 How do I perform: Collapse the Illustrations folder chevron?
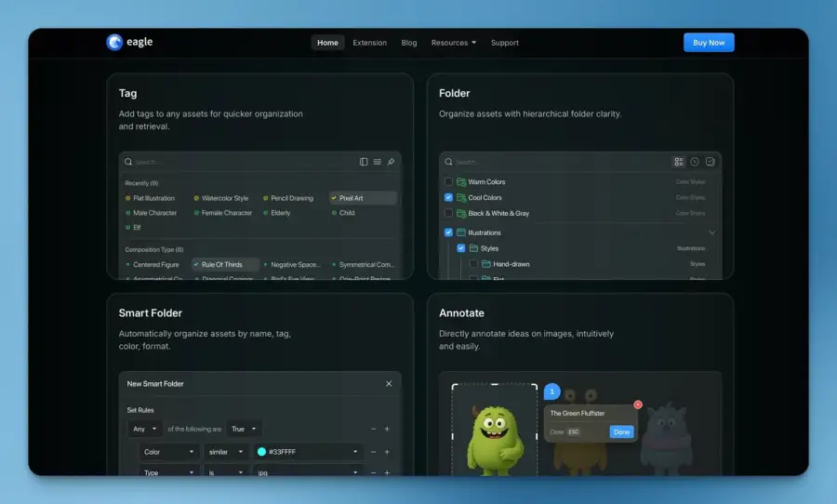pos(712,232)
